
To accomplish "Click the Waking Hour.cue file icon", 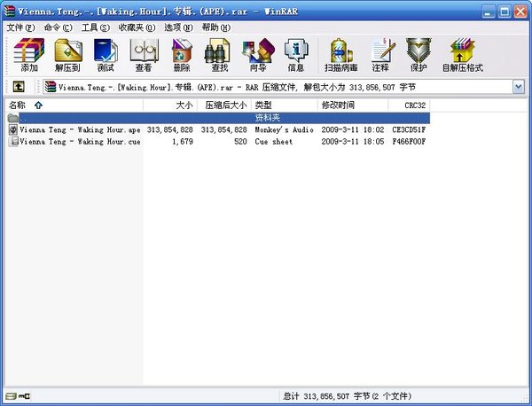I will (13, 142).
